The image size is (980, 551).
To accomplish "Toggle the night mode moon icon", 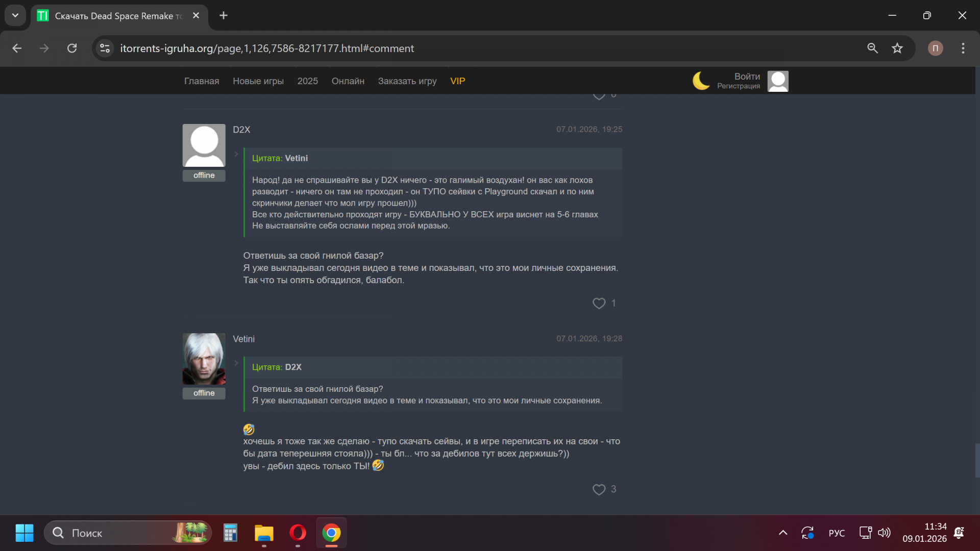I will (701, 81).
